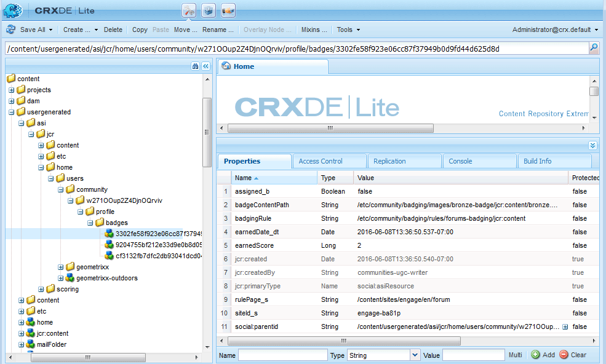Click the Copy toolbar button
This screenshot has height=364, width=606.
point(140,30)
